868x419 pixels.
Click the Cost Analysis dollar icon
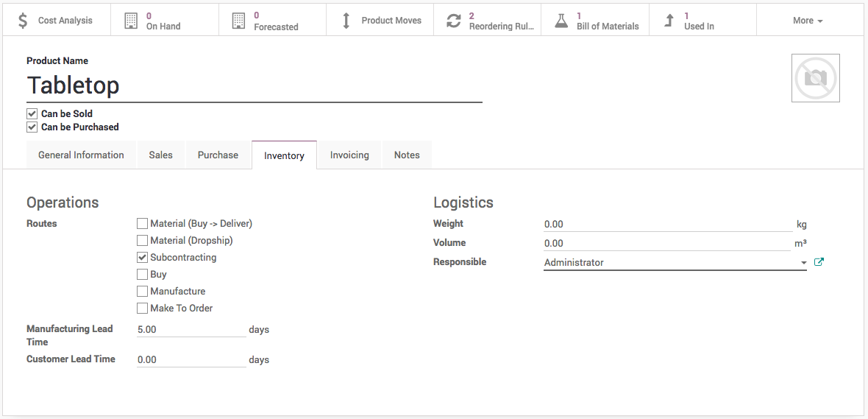point(23,21)
